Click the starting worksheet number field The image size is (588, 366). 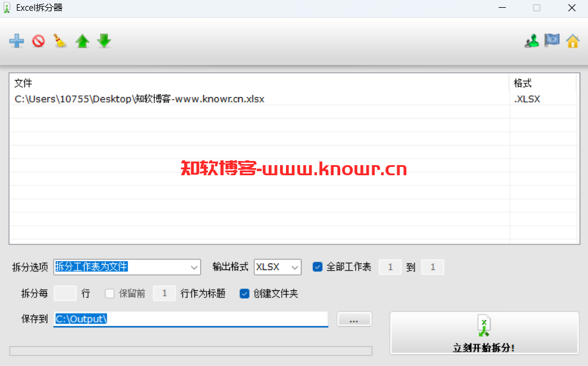coord(390,267)
